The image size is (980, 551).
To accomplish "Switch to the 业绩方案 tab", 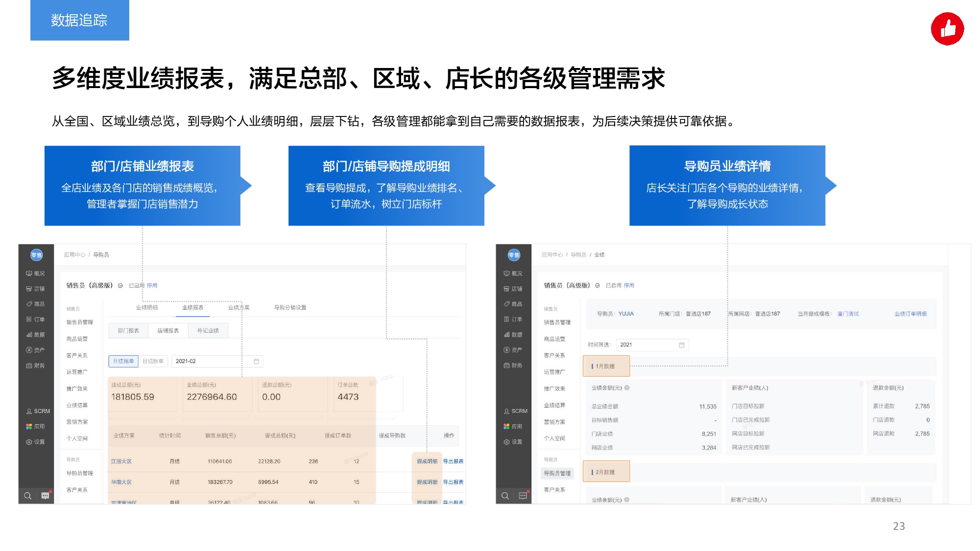I will (239, 307).
